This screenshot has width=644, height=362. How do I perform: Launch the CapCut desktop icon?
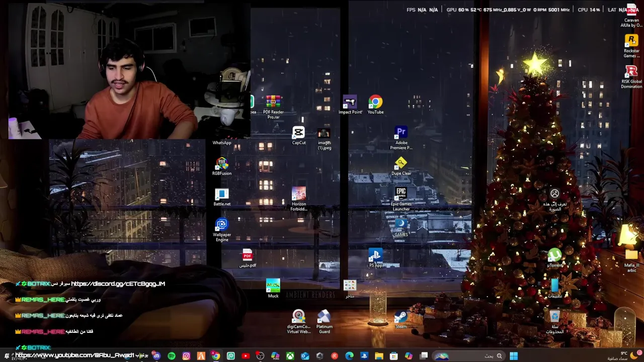click(x=299, y=136)
